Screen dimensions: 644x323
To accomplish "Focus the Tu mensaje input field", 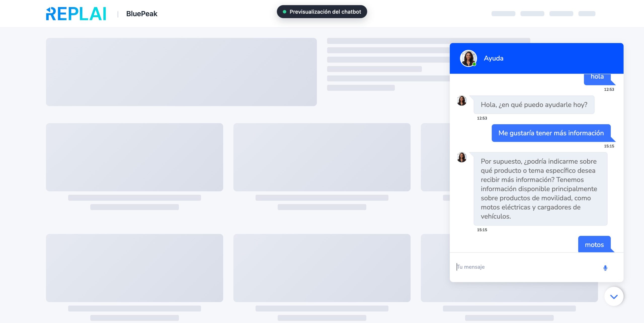I will (527, 267).
